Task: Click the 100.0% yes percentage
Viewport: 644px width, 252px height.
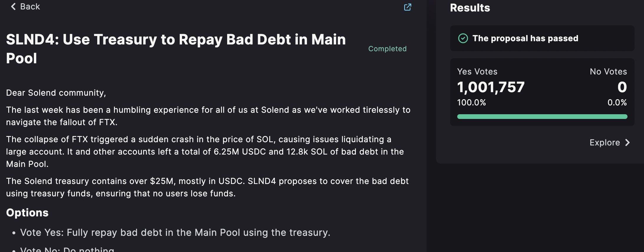Action: 471,102
